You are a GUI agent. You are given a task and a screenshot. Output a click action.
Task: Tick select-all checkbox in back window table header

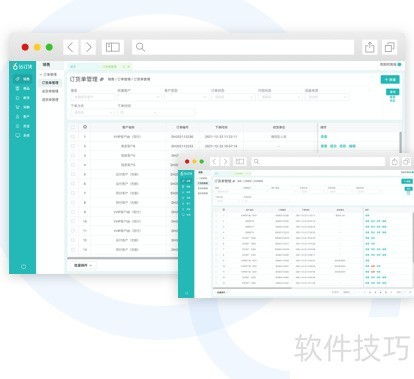(73, 127)
